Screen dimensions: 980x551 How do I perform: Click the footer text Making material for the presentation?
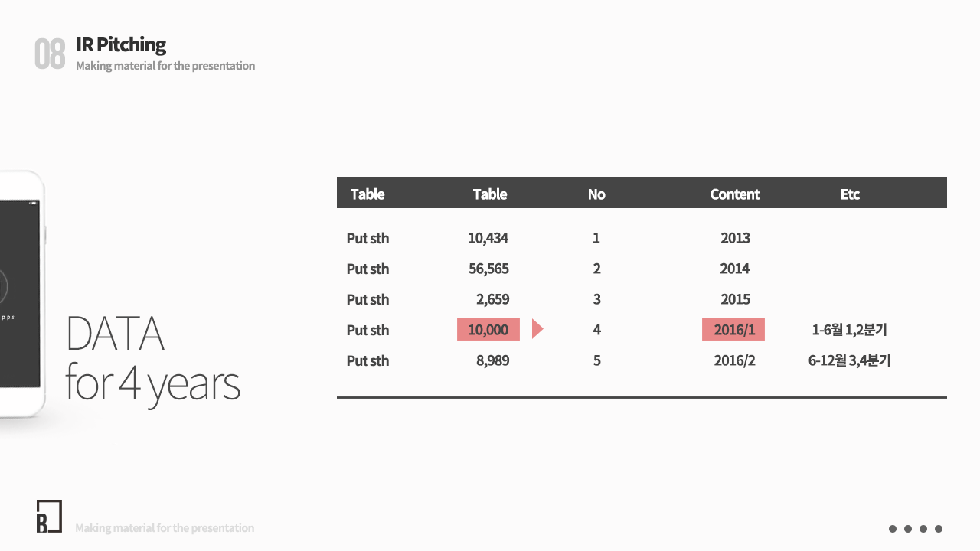(165, 528)
